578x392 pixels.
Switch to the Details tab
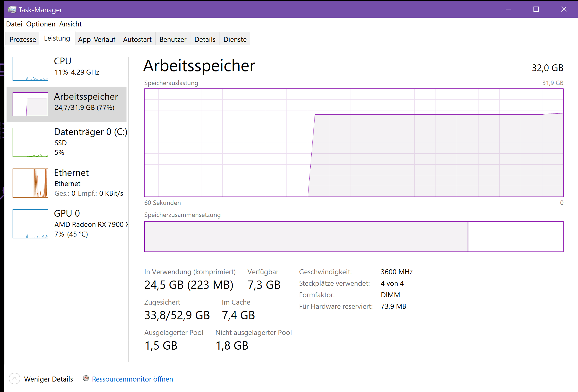205,39
